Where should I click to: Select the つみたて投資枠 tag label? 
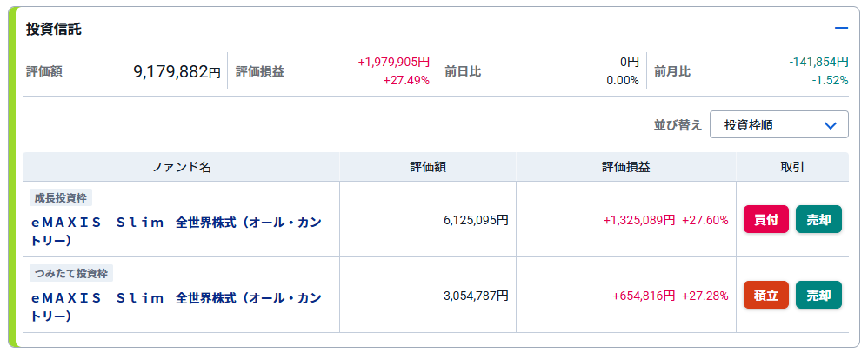click(x=71, y=273)
